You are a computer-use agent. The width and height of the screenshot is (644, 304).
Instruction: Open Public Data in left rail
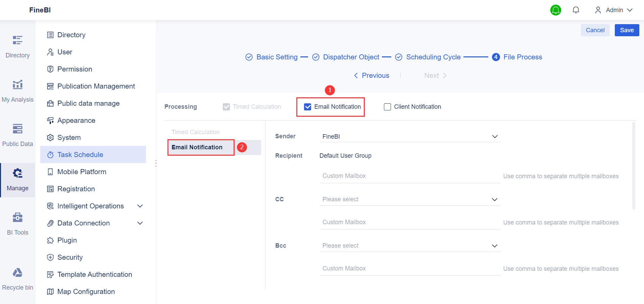(17, 135)
